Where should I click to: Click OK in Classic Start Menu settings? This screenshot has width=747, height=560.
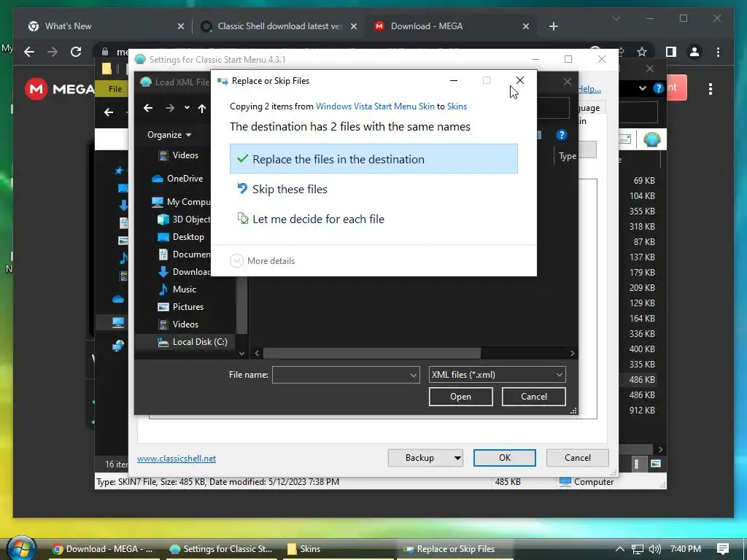tap(505, 458)
